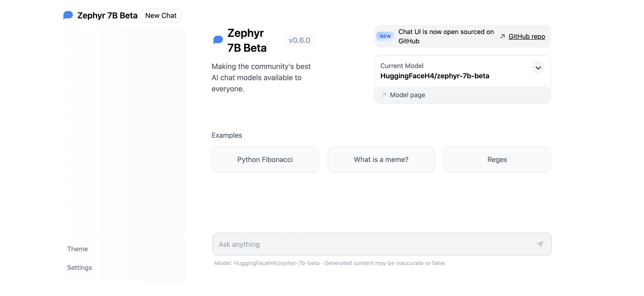This screenshot has height=296, width=644.
Task: Start a New Chat
Action: click(x=161, y=16)
